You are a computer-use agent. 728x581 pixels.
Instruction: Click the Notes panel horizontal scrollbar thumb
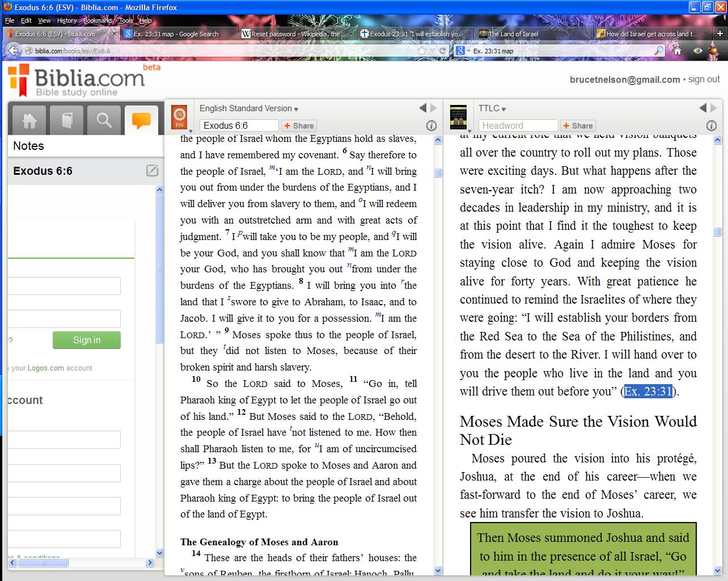43,563
